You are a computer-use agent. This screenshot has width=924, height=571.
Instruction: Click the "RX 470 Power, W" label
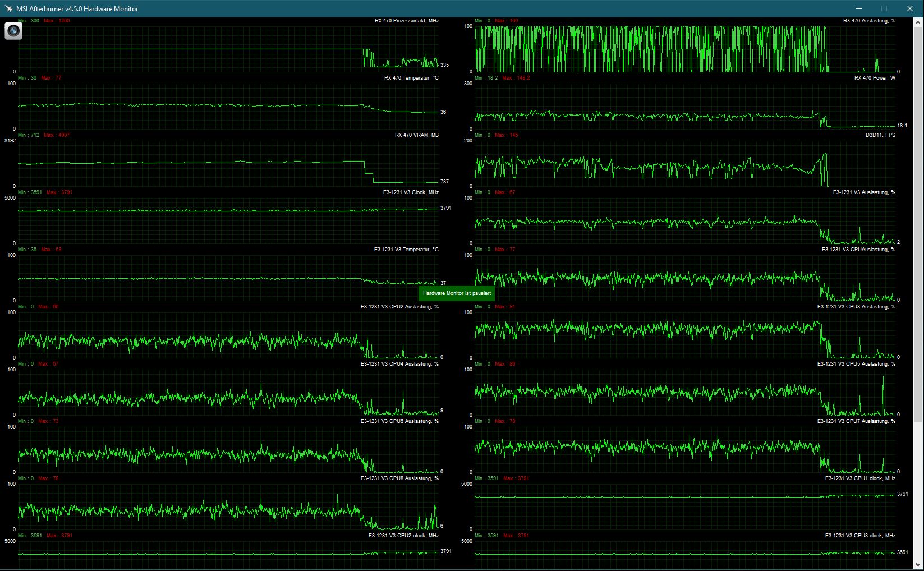pyautogui.click(x=875, y=78)
